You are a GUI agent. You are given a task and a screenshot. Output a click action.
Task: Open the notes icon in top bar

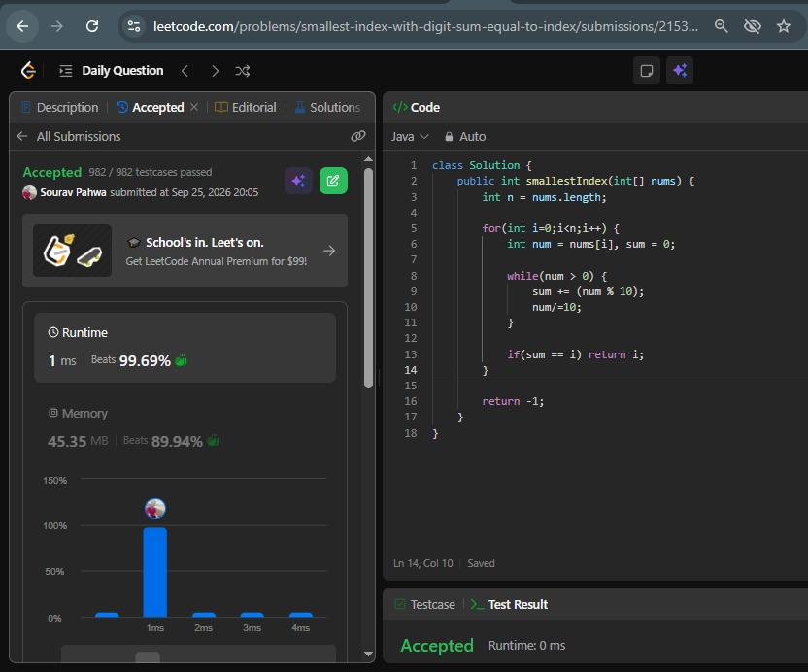pos(646,71)
